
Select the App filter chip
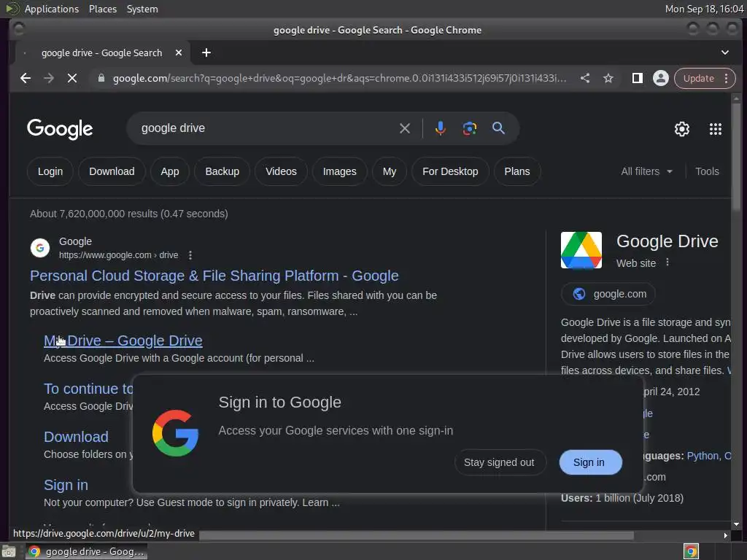coord(169,171)
